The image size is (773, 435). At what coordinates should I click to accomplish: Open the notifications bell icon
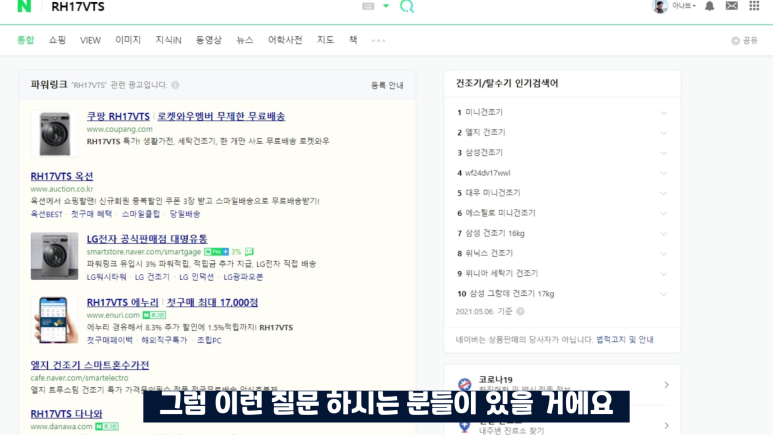(x=709, y=6)
